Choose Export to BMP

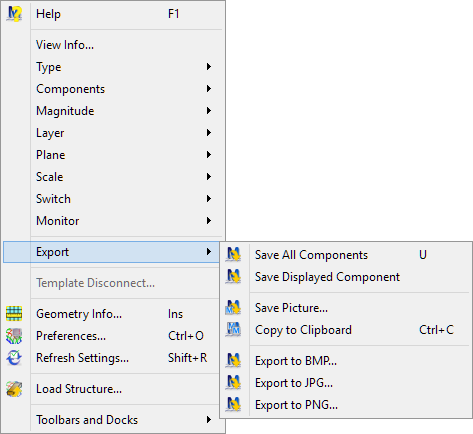tap(346, 361)
